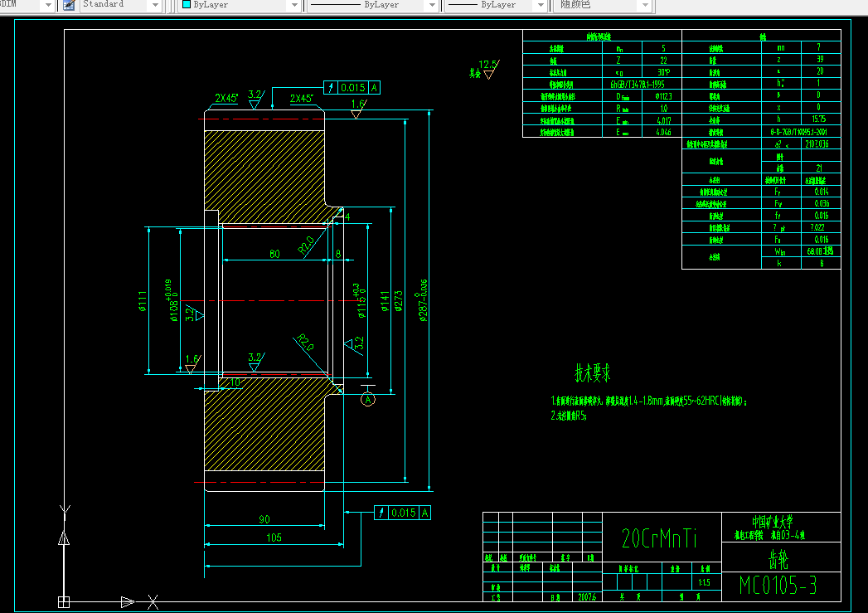This screenshot has height=613, width=868.
Task: Expand the ByLayer linetype dropdown
Action: click(432, 5)
